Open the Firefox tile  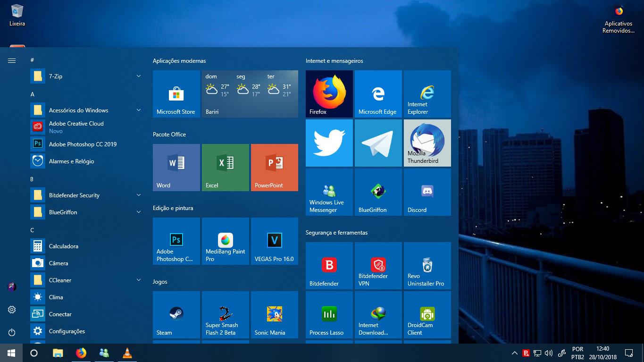point(329,94)
